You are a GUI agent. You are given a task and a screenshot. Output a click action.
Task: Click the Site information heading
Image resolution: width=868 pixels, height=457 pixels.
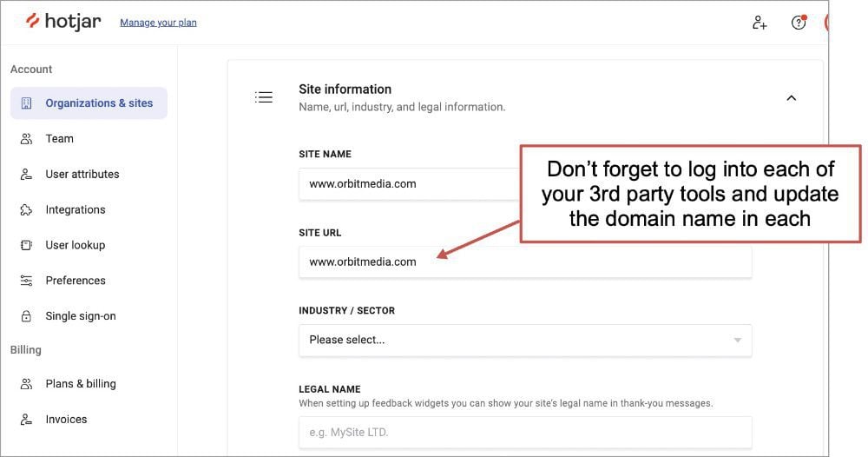tap(345, 89)
